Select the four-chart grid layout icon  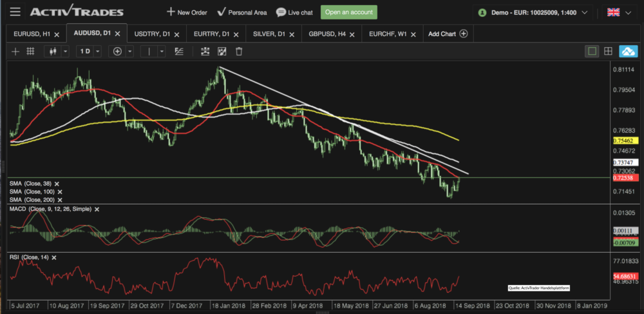(x=609, y=52)
